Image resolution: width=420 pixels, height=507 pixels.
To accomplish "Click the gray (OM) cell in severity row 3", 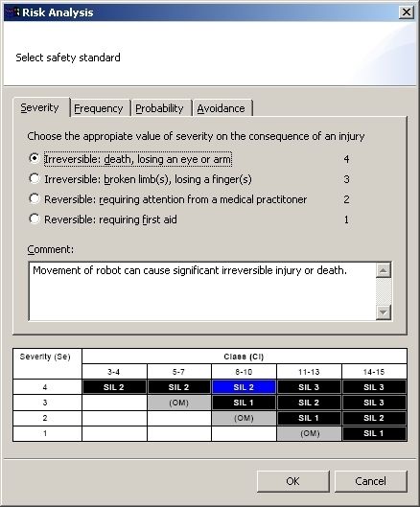I will (179, 403).
